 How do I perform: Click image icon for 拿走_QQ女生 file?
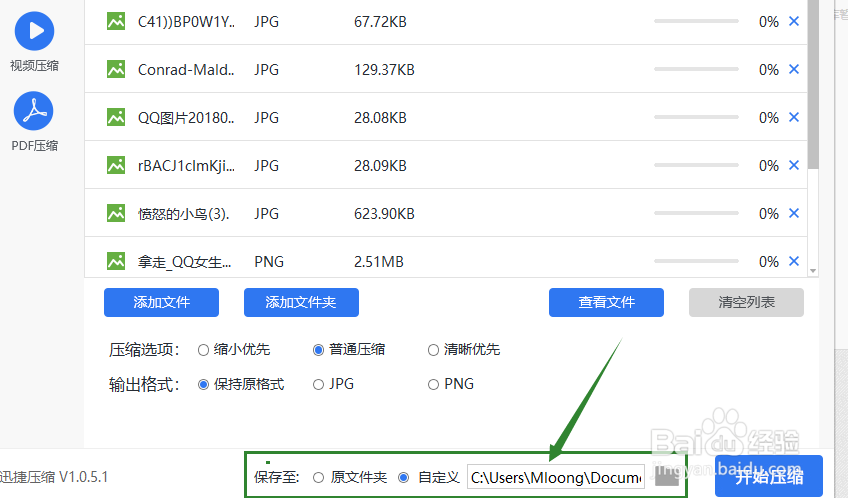[x=116, y=261]
